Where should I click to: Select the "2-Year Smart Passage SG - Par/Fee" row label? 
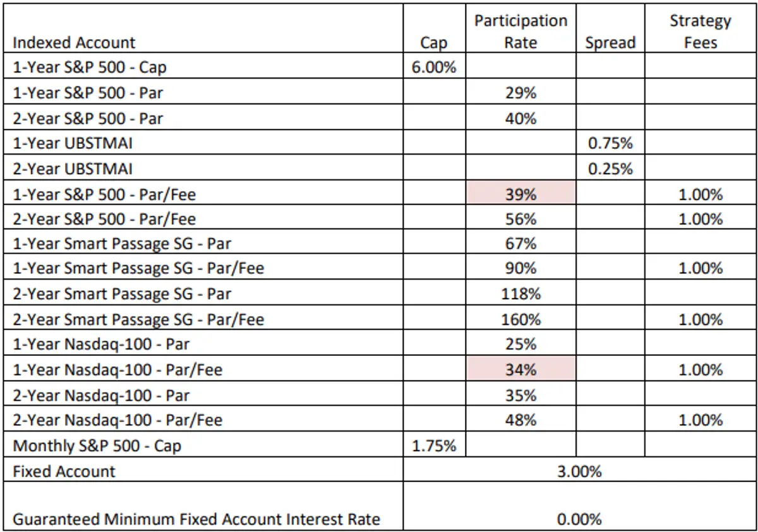(138, 319)
